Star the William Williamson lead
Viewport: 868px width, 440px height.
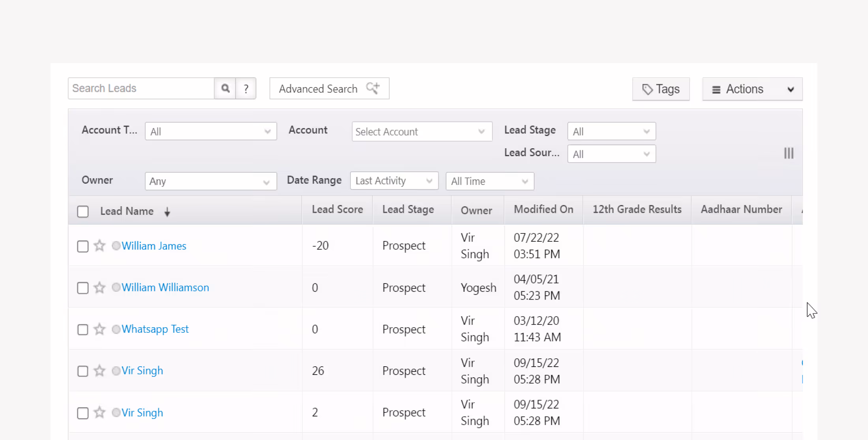pos(99,287)
